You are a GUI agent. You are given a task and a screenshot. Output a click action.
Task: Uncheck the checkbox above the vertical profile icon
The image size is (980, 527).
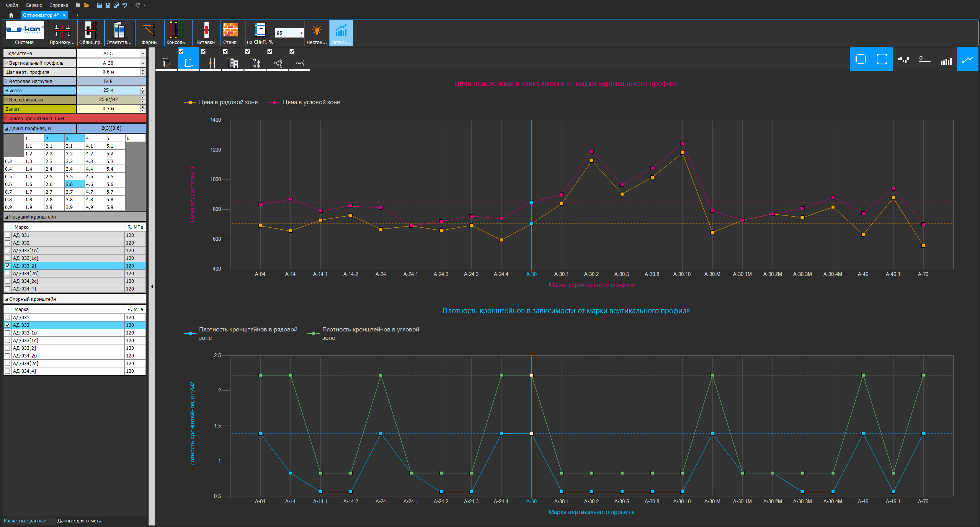tap(181, 51)
